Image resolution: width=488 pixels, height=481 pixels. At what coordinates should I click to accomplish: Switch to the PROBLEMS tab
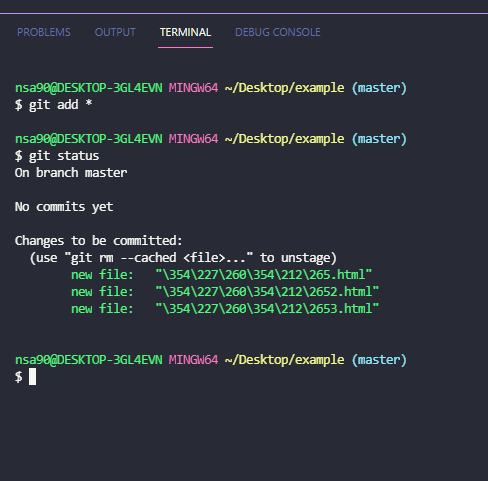(44, 32)
